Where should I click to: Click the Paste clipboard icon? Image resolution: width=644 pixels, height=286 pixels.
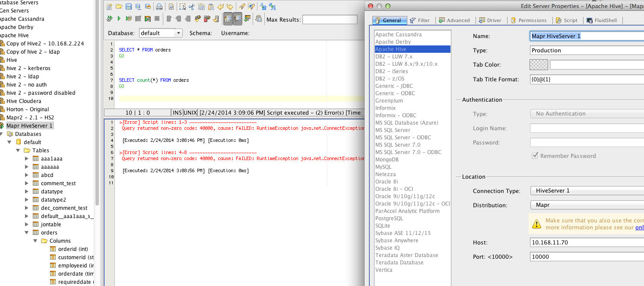click(x=211, y=7)
